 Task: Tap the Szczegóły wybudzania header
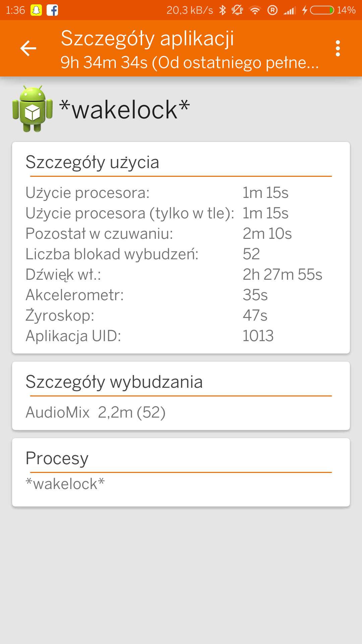point(114,382)
